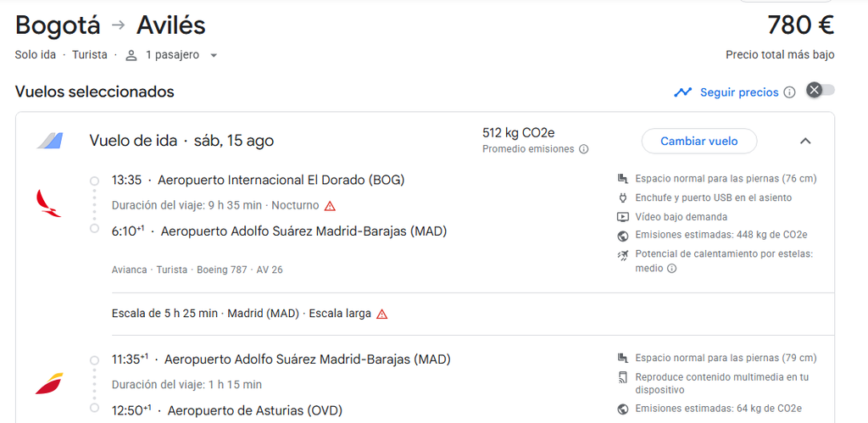Collapse the Vuelo de ida details chevron
The width and height of the screenshot is (868, 423).
click(x=805, y=142)
